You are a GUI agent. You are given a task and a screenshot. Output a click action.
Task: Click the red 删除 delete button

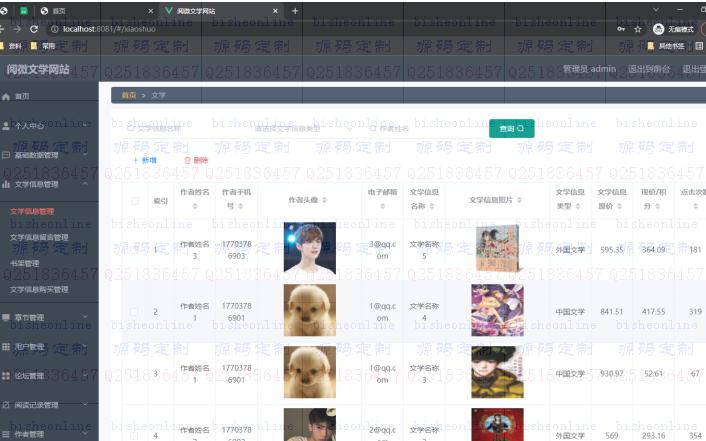pyautogui.click(x=196, y=160)
